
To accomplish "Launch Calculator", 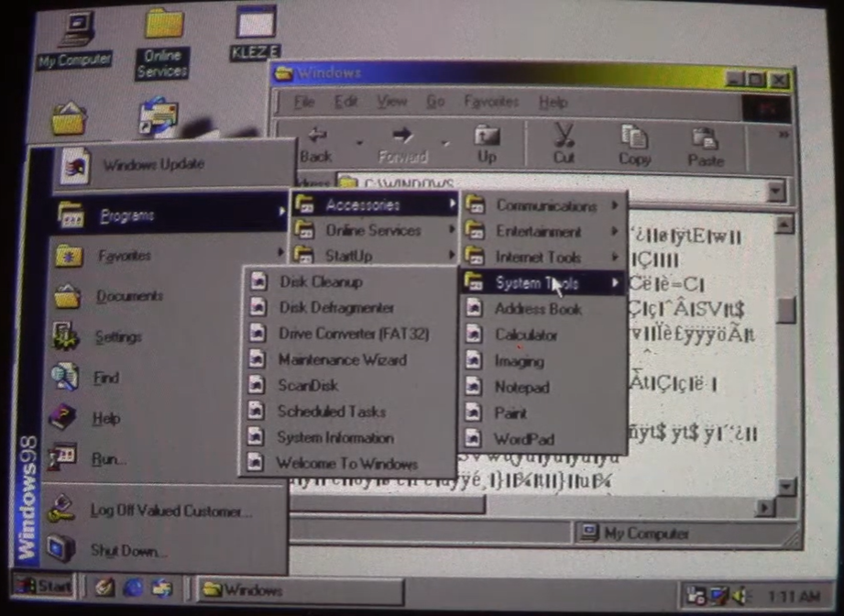I will [x=543, y=335].
